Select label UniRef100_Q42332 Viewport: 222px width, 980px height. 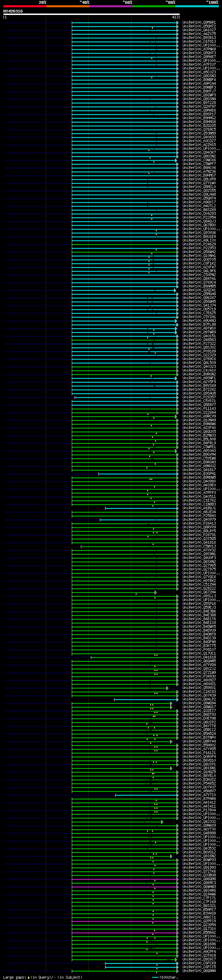pyautogui.click(x=199, y=822)
